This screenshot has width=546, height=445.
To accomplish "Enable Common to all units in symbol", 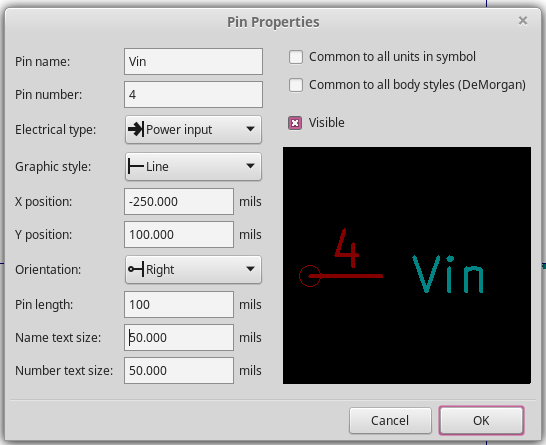I will click(296, 57).
